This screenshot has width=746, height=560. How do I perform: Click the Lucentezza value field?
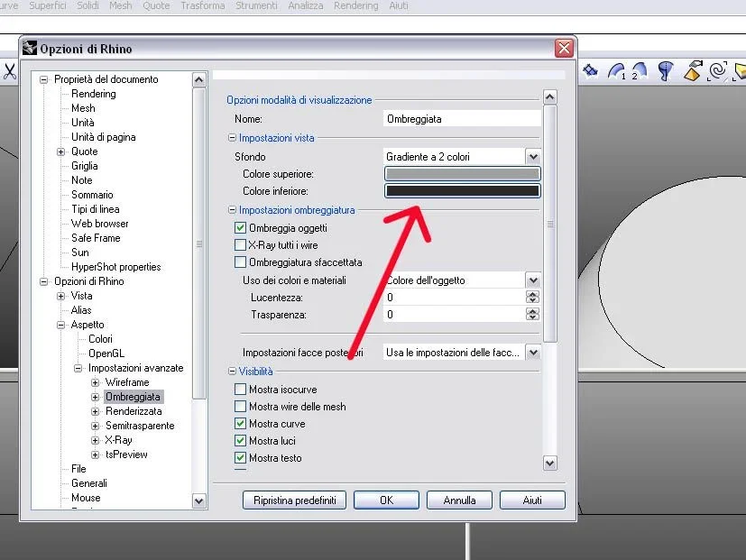pyautogui.click(x=455, y=298)
